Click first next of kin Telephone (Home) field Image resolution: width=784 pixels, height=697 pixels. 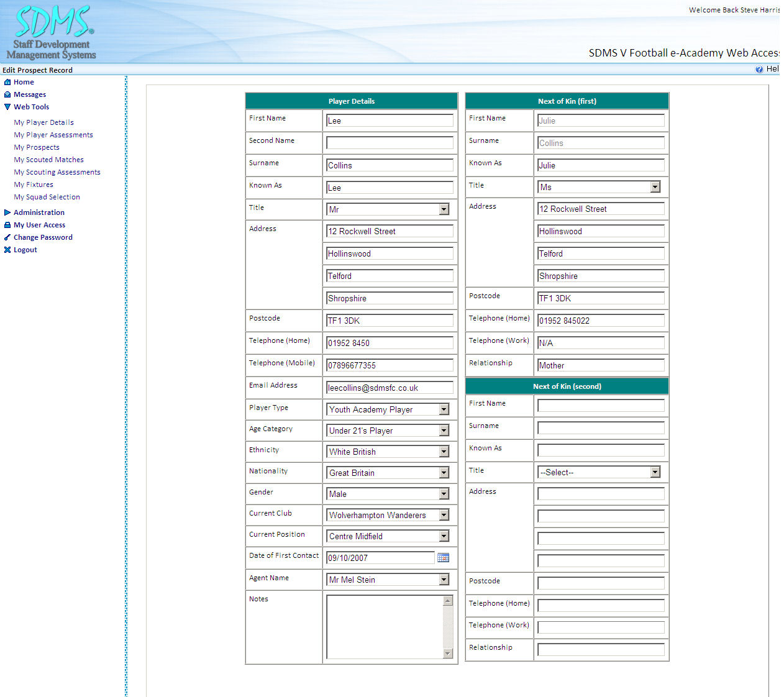tap(601, 321)
